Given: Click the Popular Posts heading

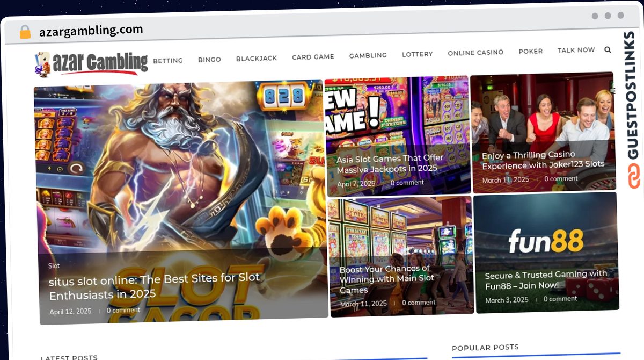Looking at the screenshot, I should coord(485,348).
